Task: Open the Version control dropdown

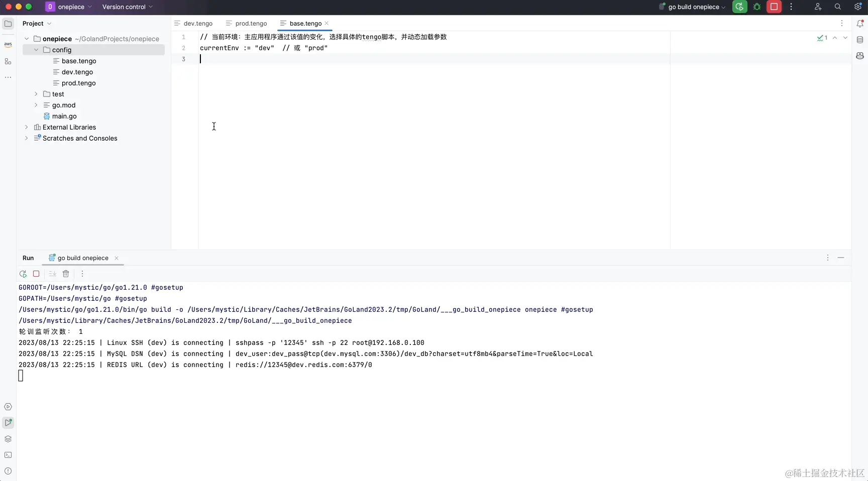Action: 127,7
